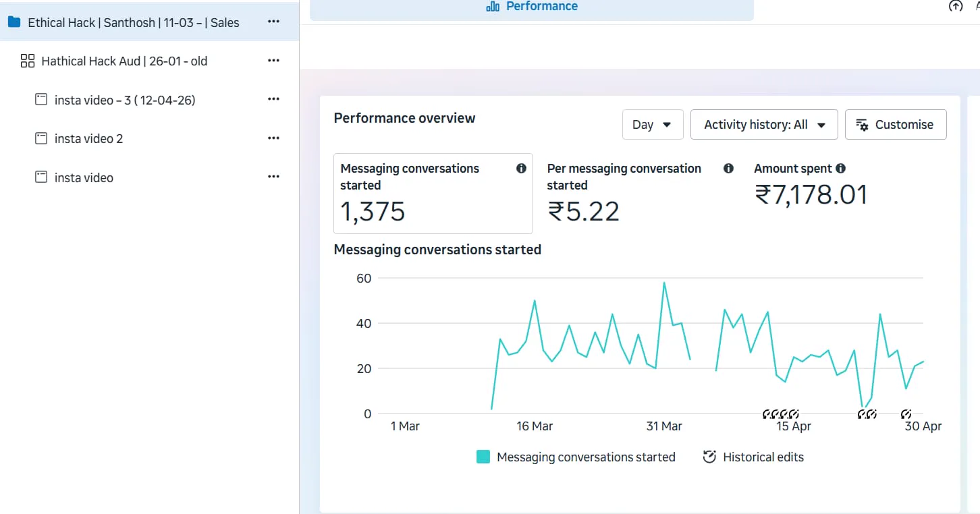Show info for Amount spent
The image size is (980, 514).
click(x=840, y=169)
